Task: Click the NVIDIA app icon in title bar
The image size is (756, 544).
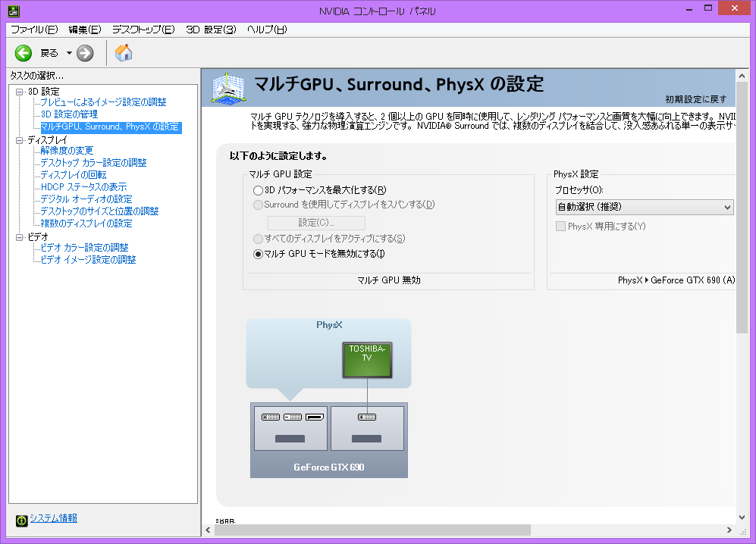Action: 14,10
